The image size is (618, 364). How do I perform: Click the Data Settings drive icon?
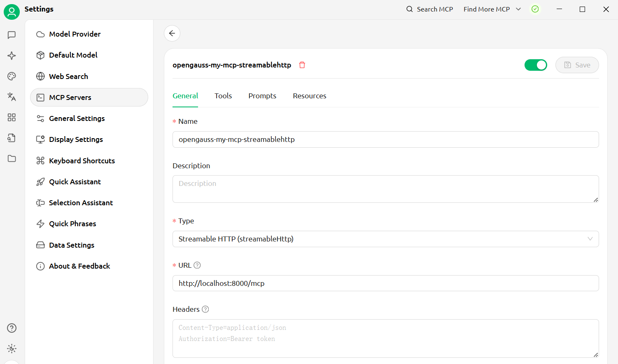tap(40, 245)
